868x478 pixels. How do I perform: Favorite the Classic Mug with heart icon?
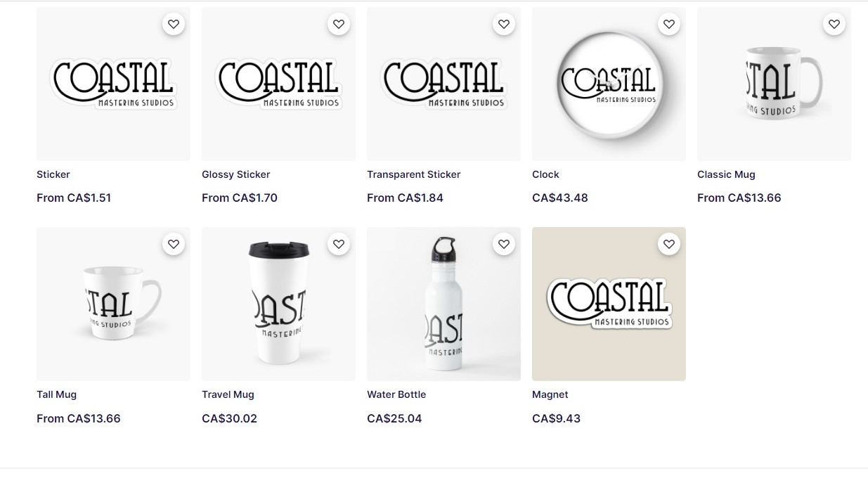(x=834, y=24)
